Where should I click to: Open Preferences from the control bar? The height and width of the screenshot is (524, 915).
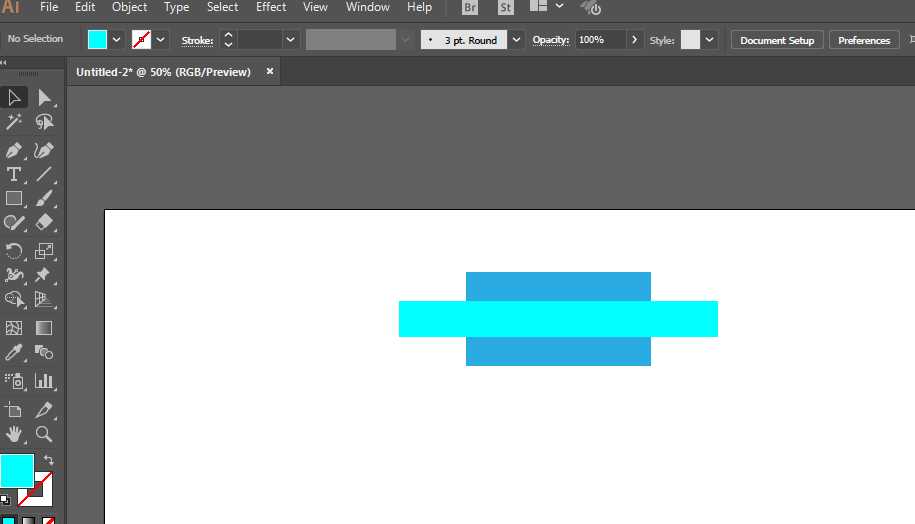point(864,40)
